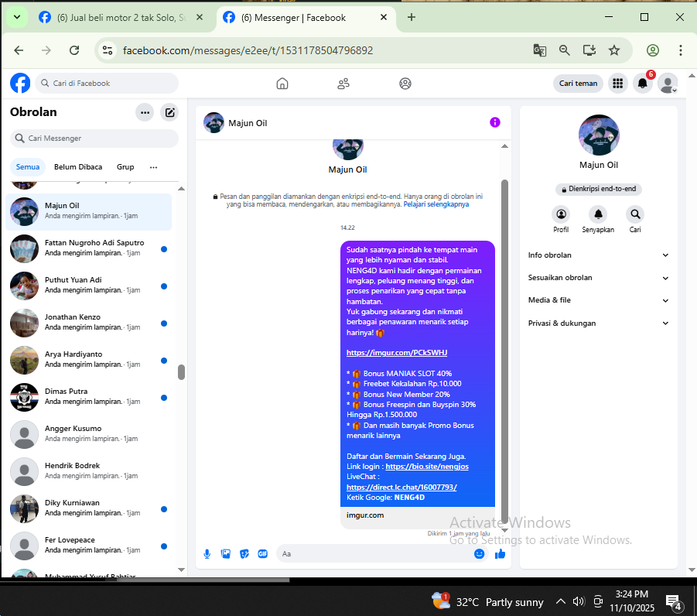Open the Facebook Home icon
The image size is (697, 616).
[x=282, y=84]
